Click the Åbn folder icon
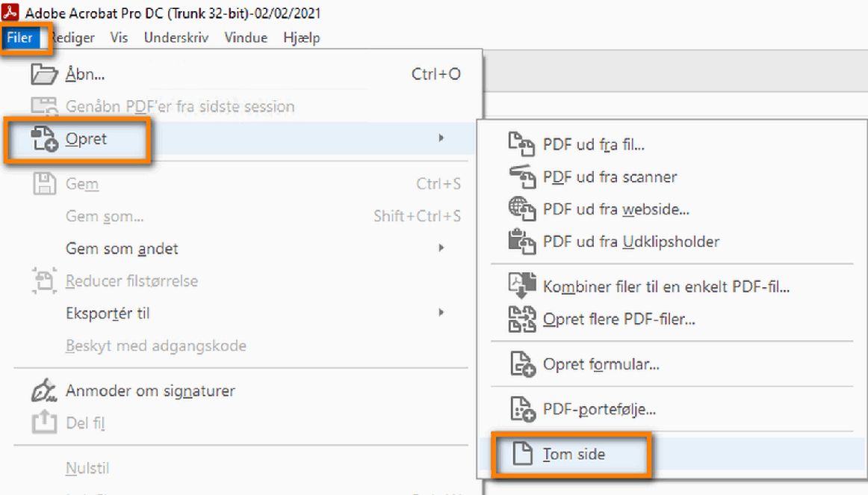Viewport: 868px width, 495px height. pos(45,73)
